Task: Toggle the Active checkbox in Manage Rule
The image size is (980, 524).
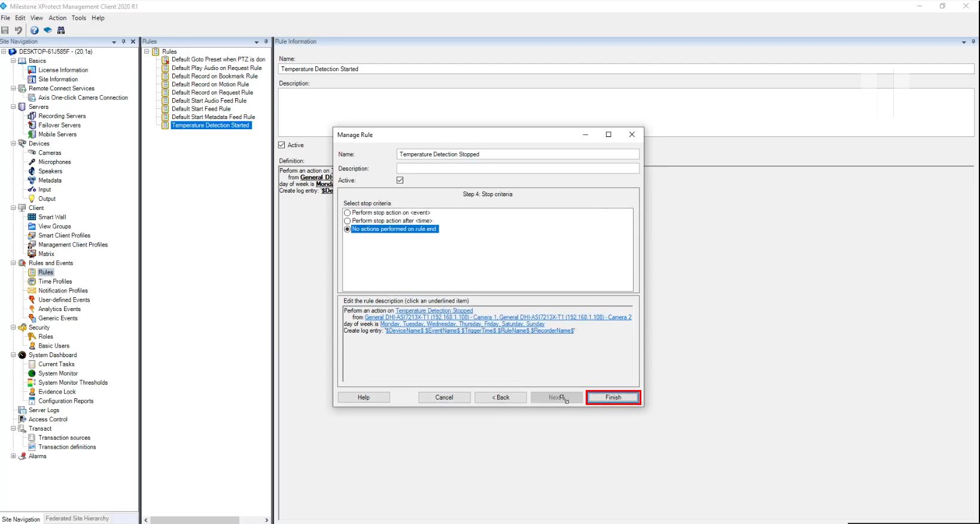Action: [x=400, y=181]
